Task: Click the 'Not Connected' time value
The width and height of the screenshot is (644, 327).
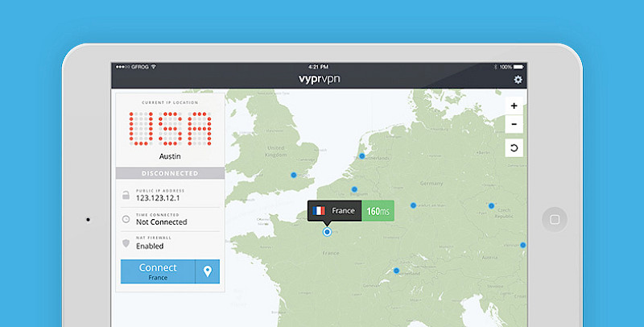Action: tap(162, 221)
